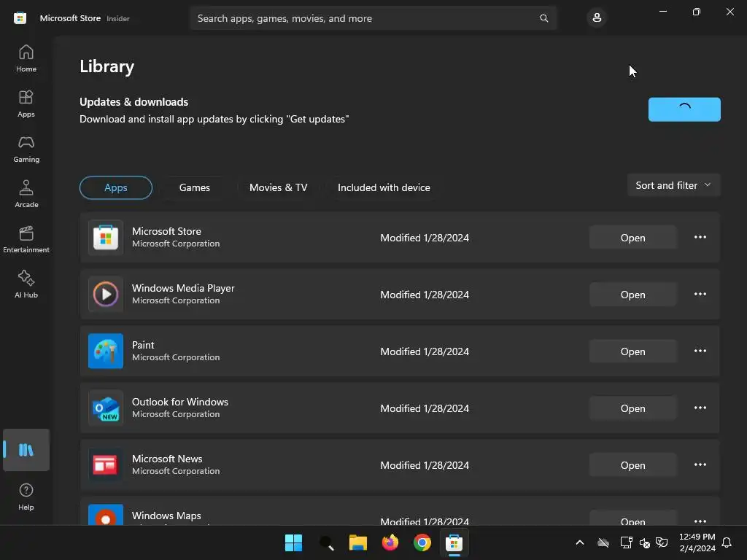Launch Chrome from taskbar
The height and width of the screenshot is (560, 747).
click(422, 542)
